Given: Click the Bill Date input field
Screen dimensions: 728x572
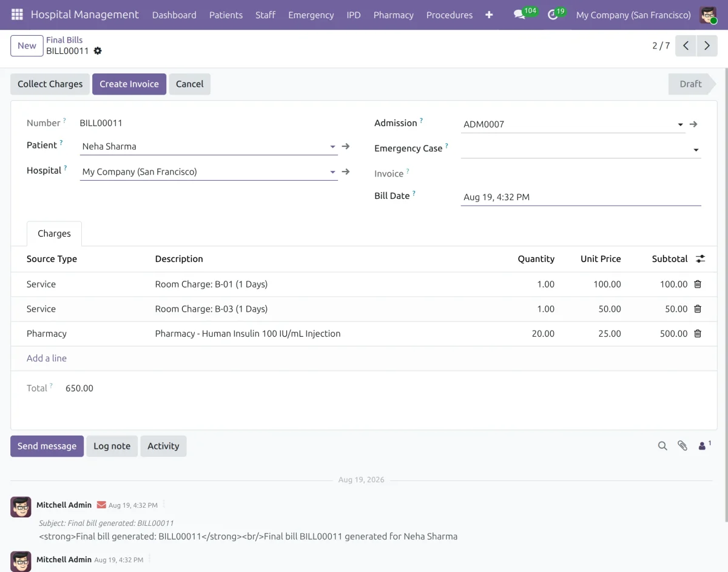Looking at the screenshot, I should click(581, 197).
